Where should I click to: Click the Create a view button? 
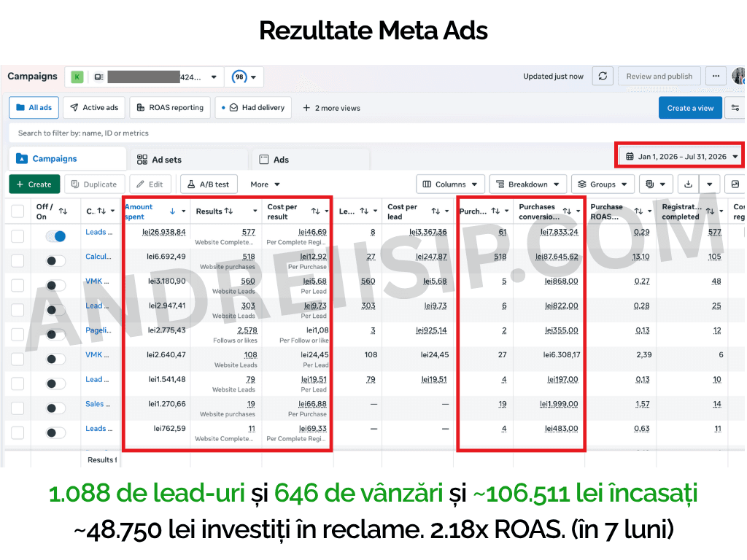pos(690,108)
